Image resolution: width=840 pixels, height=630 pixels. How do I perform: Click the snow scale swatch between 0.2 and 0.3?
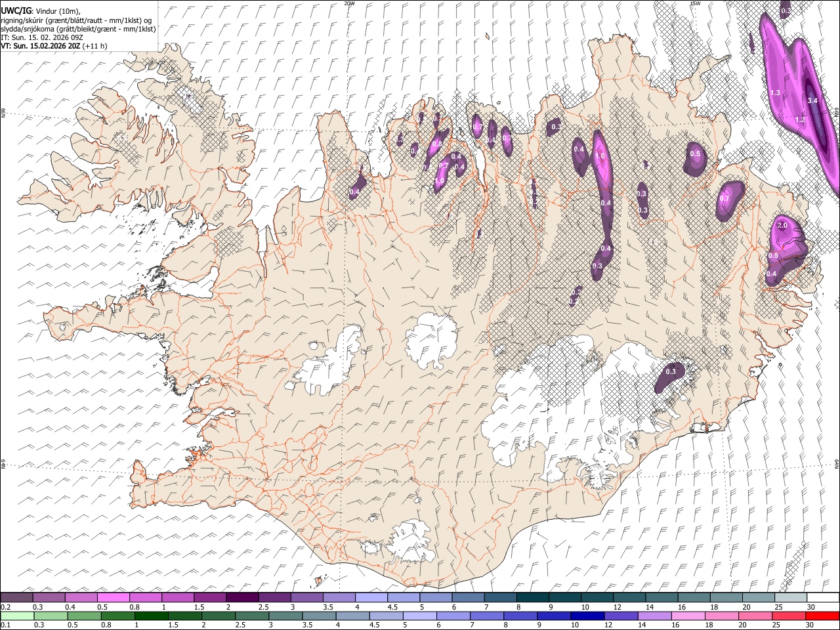(16, 598)
